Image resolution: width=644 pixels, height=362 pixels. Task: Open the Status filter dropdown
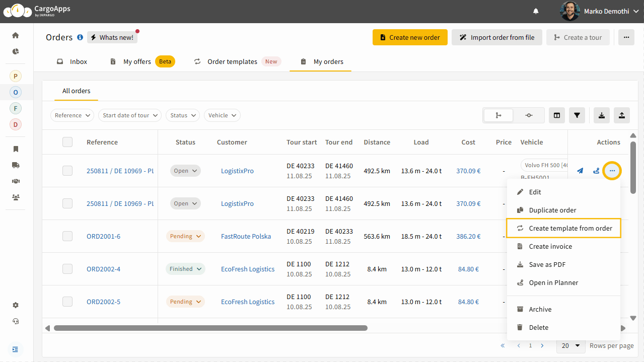pos(183,115)
